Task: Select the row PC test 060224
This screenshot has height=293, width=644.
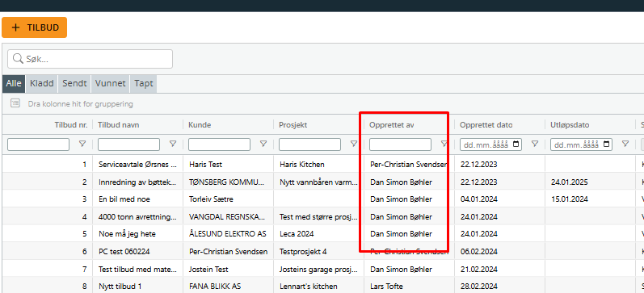Action: coord(323,251)
